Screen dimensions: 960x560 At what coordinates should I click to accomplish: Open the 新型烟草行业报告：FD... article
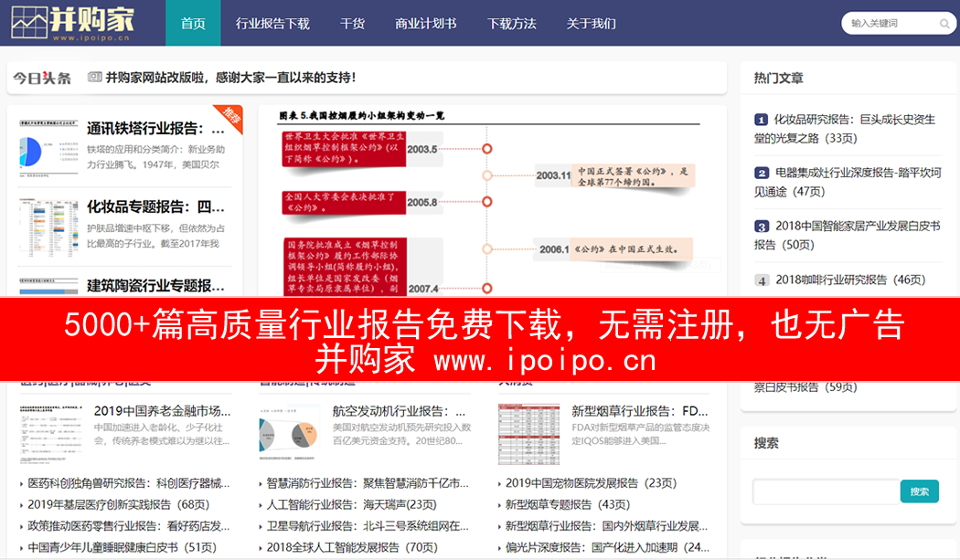pos(640,411)
